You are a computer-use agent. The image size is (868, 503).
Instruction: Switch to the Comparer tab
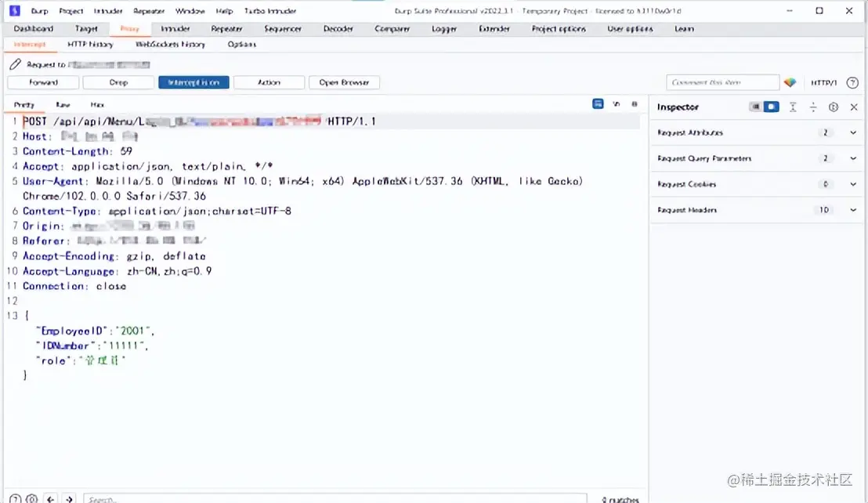(392, 29)
